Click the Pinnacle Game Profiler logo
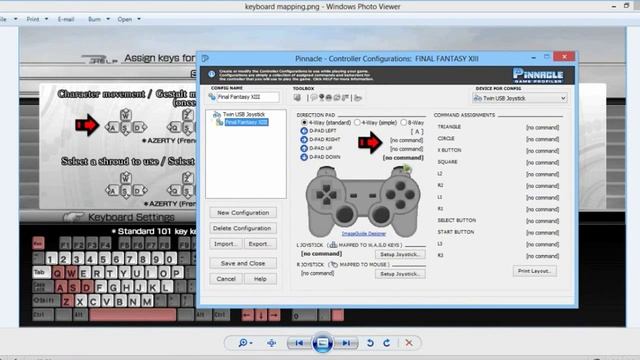This screenshot has width=640, height=360. [538, 76]
